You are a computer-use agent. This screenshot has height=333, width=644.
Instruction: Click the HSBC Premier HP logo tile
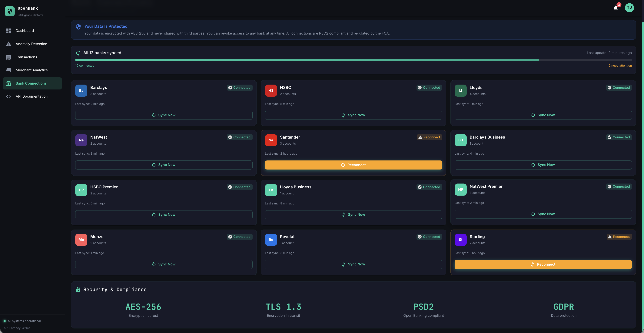click(x=81, y=190)
